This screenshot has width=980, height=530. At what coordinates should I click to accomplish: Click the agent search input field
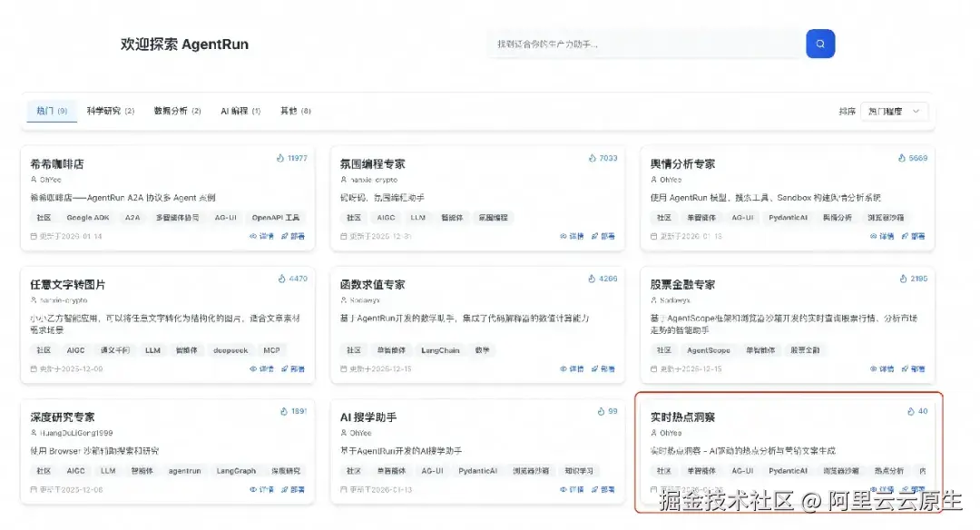point(646,44)
